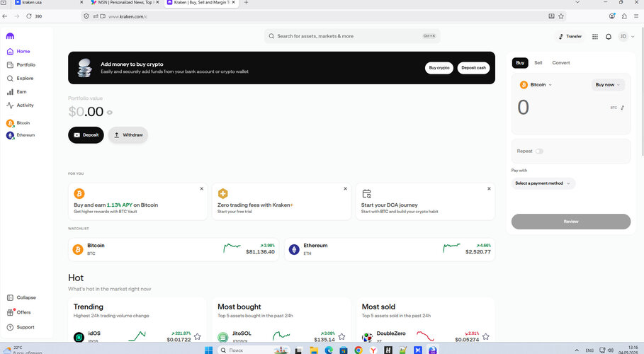This screenshot has width=644, height=354.
Task: Toggle the Repeat switch
Action: tap(539, 152)
